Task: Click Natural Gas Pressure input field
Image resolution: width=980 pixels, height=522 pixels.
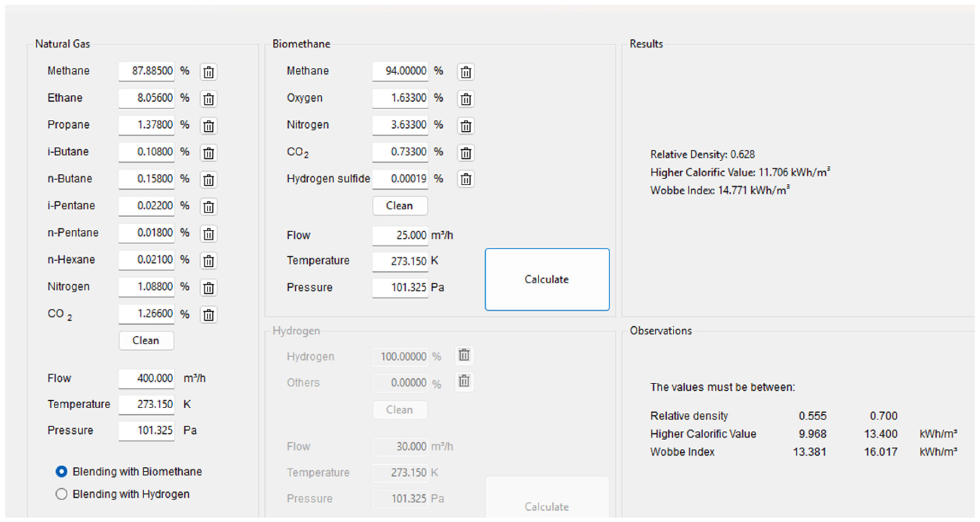Action: tap(147, 431)
